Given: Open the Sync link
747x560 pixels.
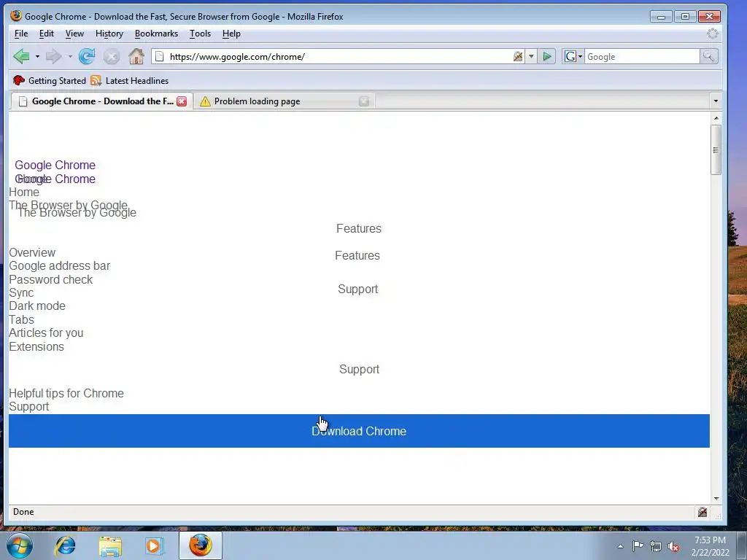Looking at the screenshot, I should pyautogui.click(x=21, y=293).
